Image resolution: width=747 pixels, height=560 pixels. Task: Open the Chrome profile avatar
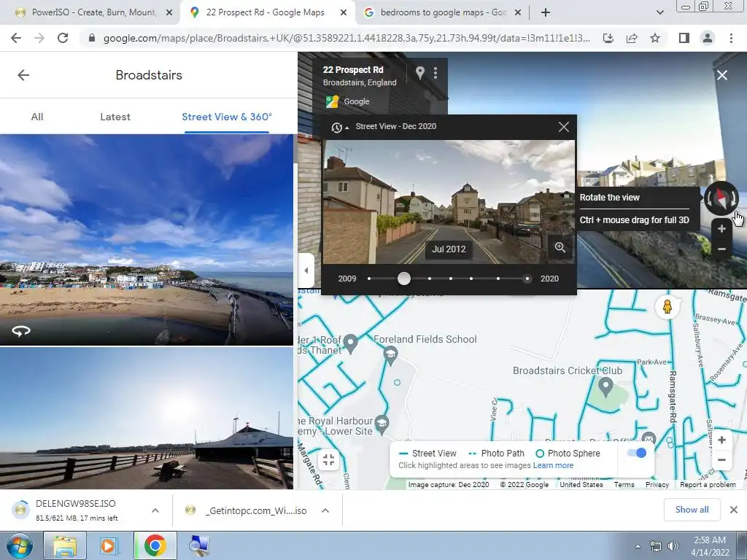click(708, 38)
